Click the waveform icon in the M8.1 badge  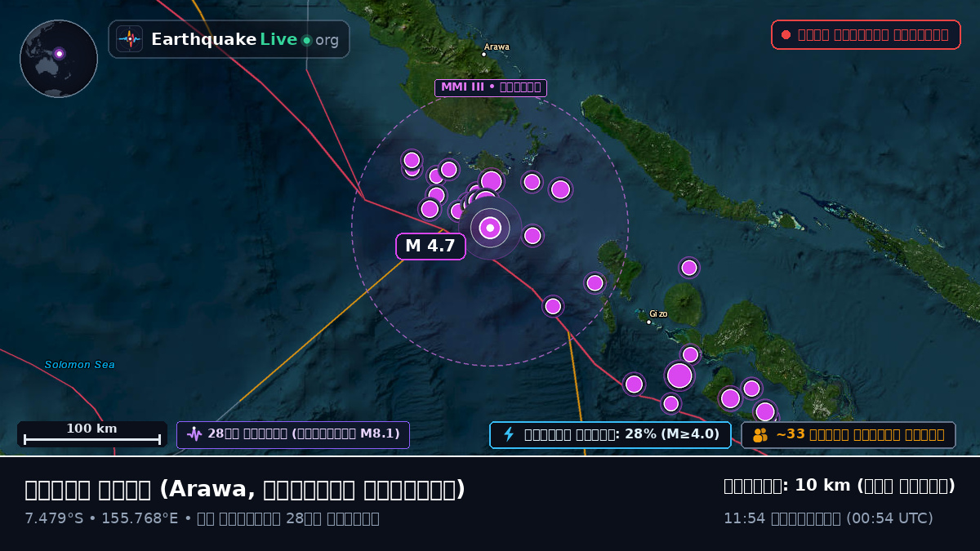[x=194, y=434]
